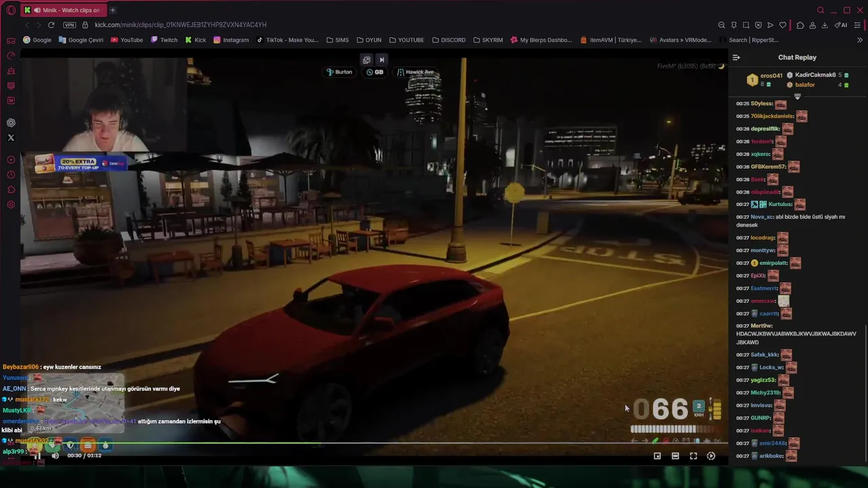Show site security lock info
The width and height of the screenshot is (868, 488).
point(85,25)
